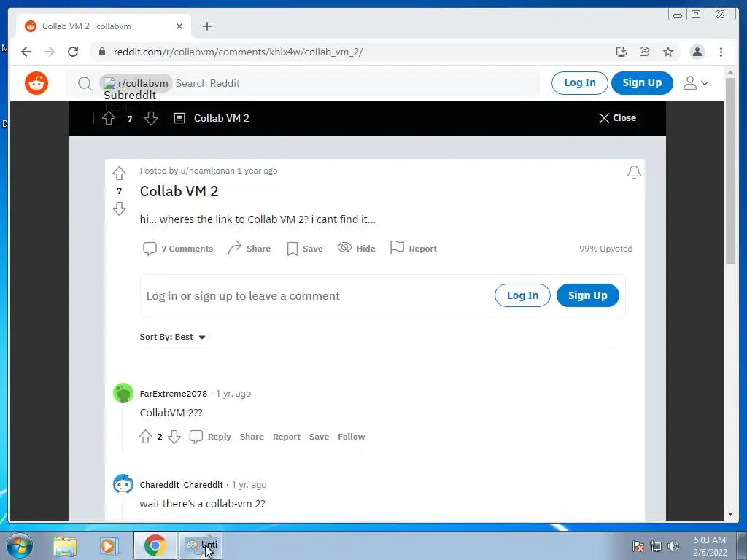Click the volume speaker tray icon
Image resolution: width=747 pixels, height=560 pixels.
click(x=673, y=546)
